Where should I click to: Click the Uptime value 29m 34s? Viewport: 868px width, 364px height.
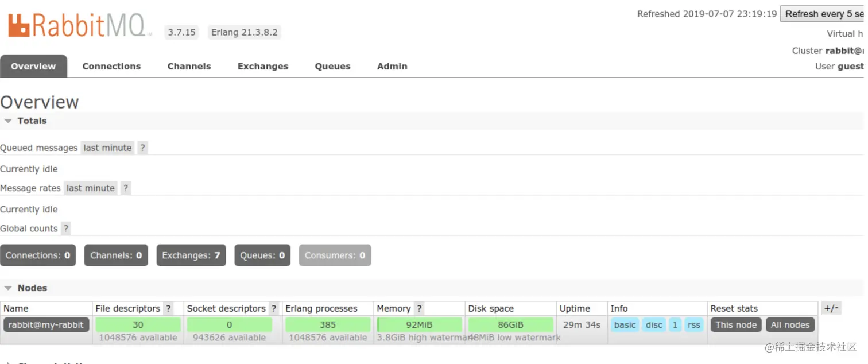582,324
